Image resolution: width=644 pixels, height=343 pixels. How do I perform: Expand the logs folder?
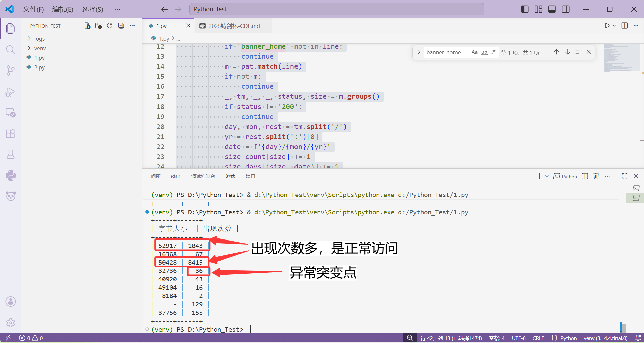[x=39, y=39]
